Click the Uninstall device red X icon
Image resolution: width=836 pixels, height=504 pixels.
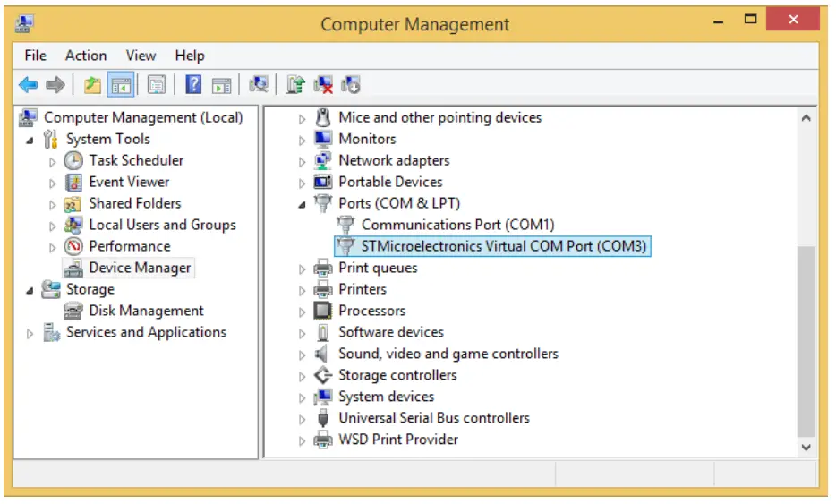click(x=324, y=85)
